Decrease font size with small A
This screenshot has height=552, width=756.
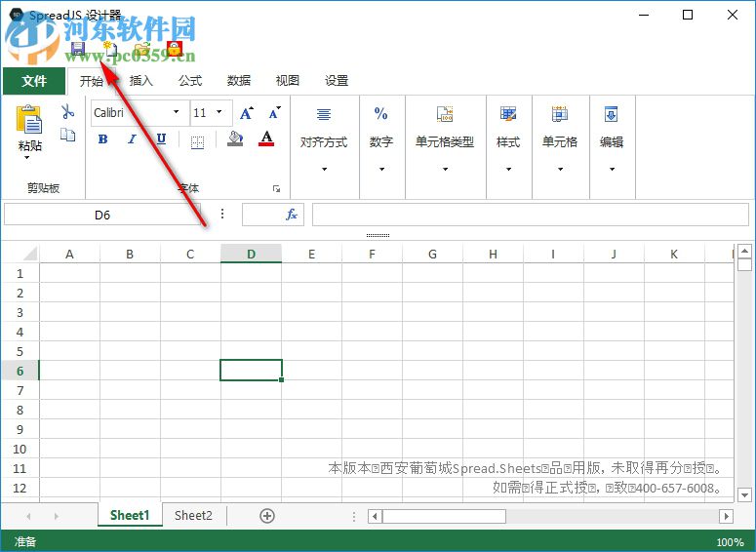275,113
